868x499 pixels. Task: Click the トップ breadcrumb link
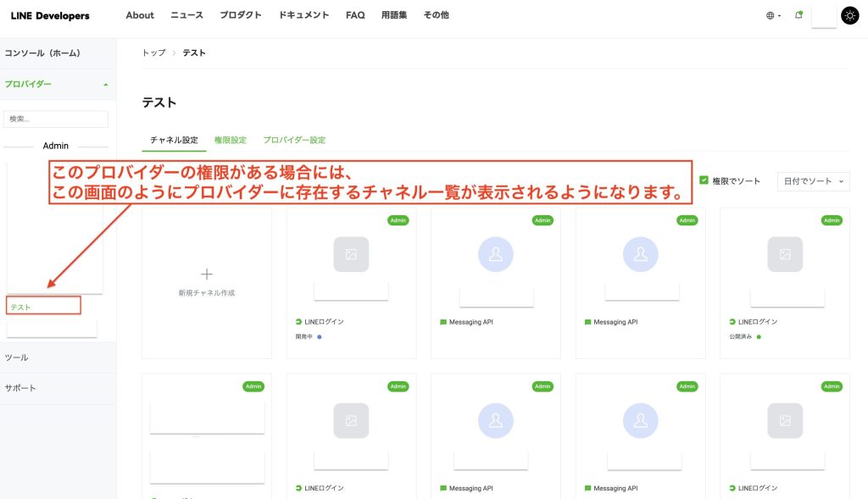[x=153, y=53]
